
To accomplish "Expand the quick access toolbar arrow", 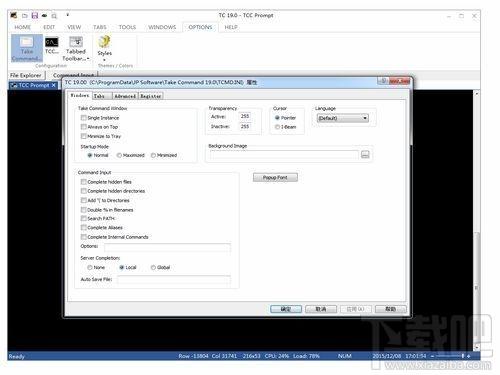I will tap(68, 15).
